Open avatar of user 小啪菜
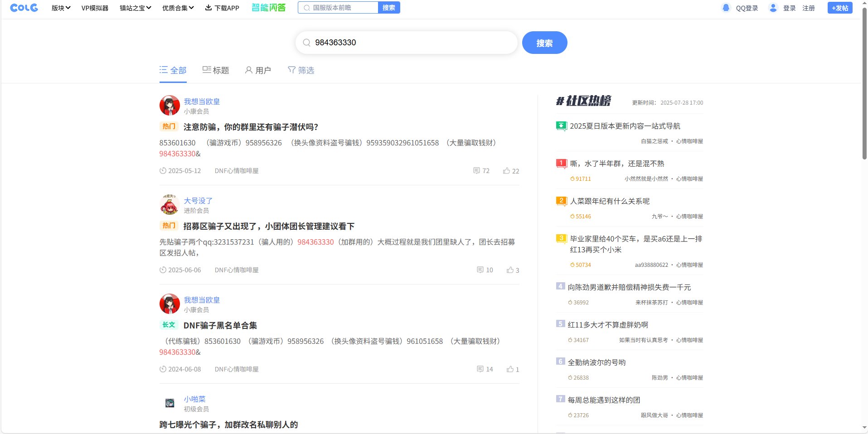 pos(170,403)
